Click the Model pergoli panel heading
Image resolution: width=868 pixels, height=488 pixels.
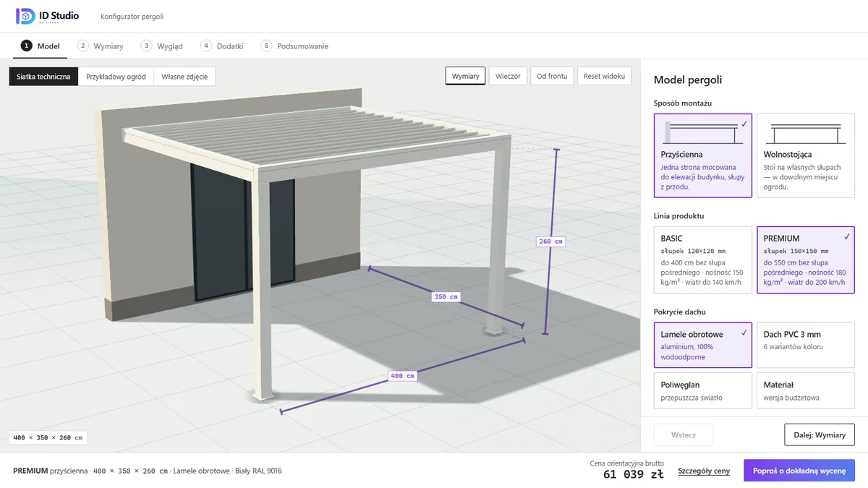coord(688,80)
